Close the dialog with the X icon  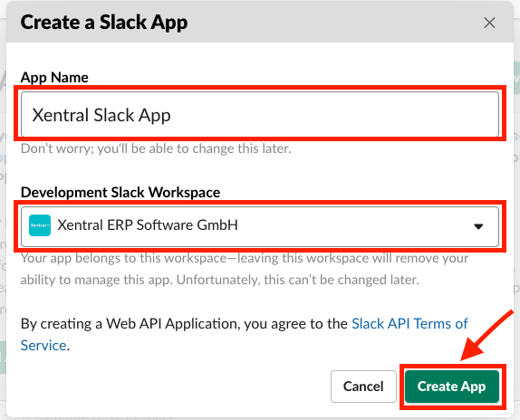[489, 23]
